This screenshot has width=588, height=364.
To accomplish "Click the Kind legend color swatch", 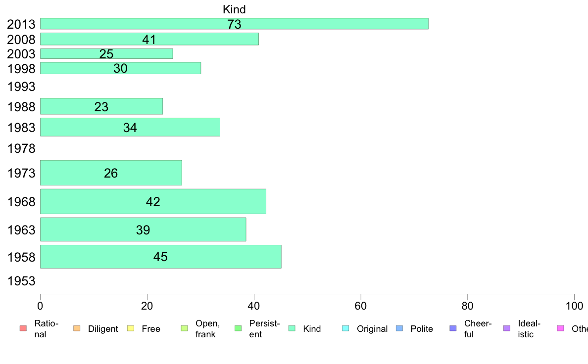I will coord(292,328).
